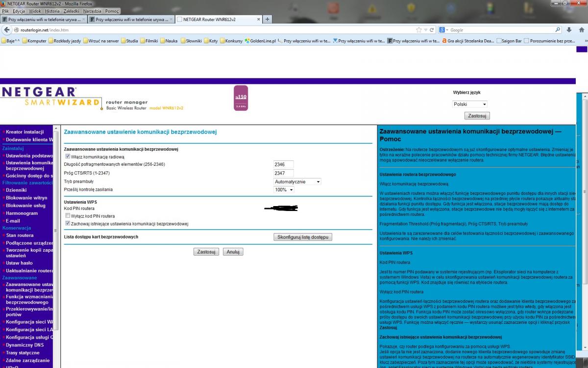The image size is (588, 368).
Task: Click the N150 router badge image
Action: coord(241,98)
